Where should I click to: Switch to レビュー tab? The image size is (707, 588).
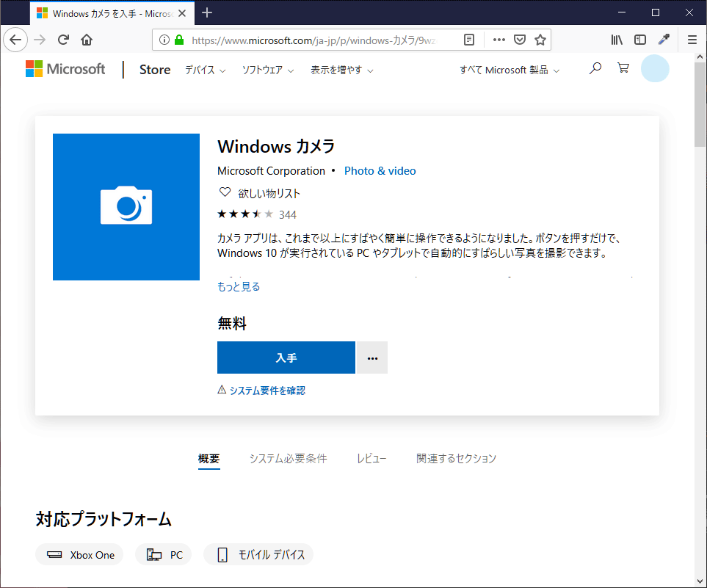371,459
